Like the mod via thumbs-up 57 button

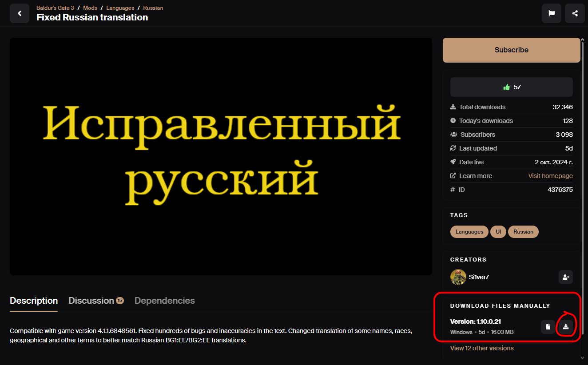512,87
